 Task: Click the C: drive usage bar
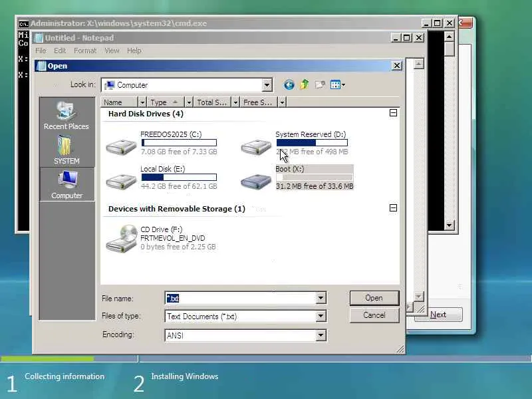(x=179, y=143)
